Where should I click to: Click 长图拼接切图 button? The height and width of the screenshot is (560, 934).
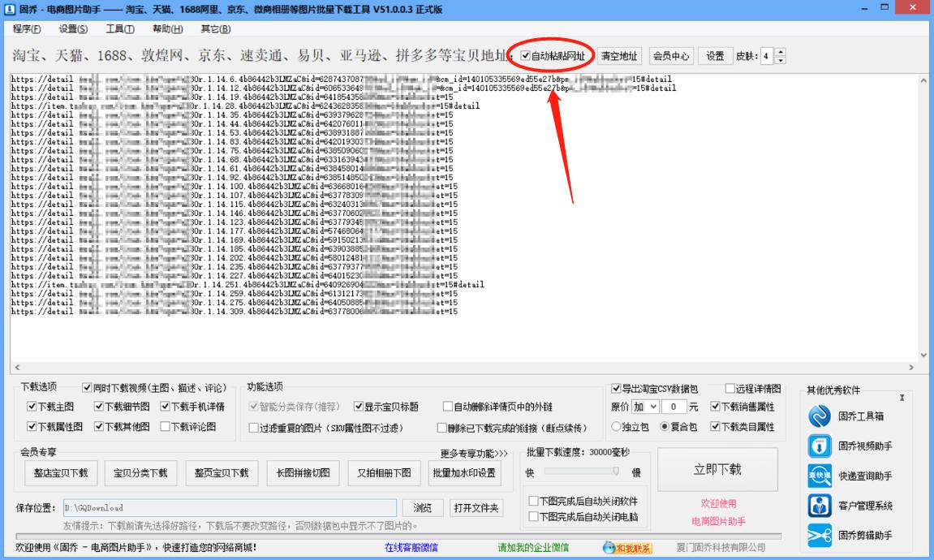[303, 473]
